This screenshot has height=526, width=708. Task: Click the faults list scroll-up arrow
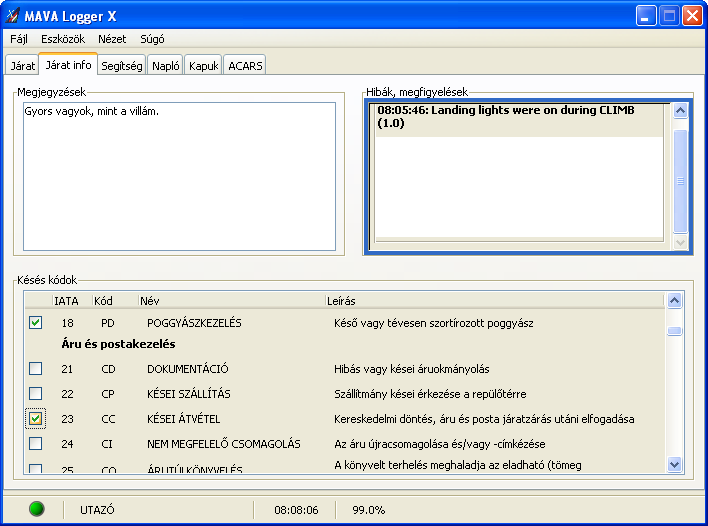[680, 111]
